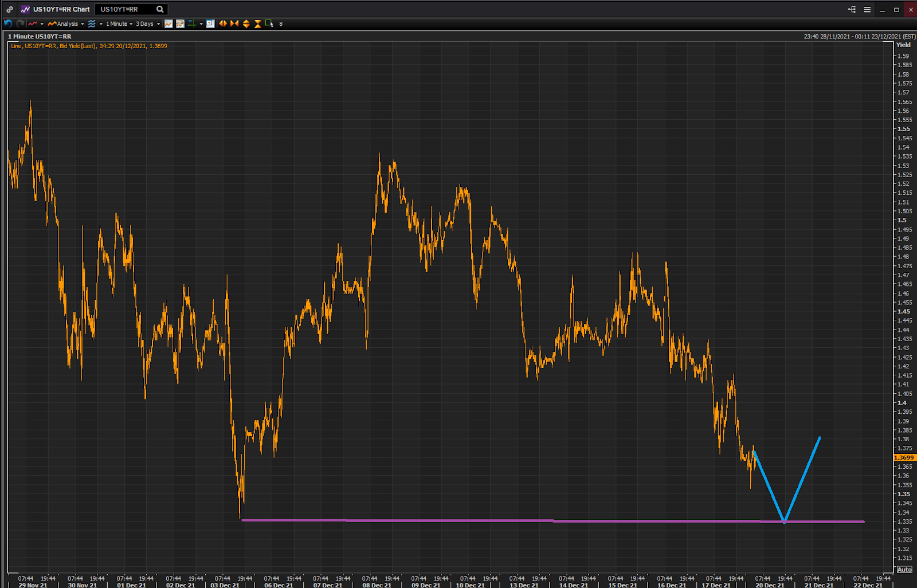Screen dimensions: 917x588
Task: Open the hamburger menu in the title bar
Action: 867,9
